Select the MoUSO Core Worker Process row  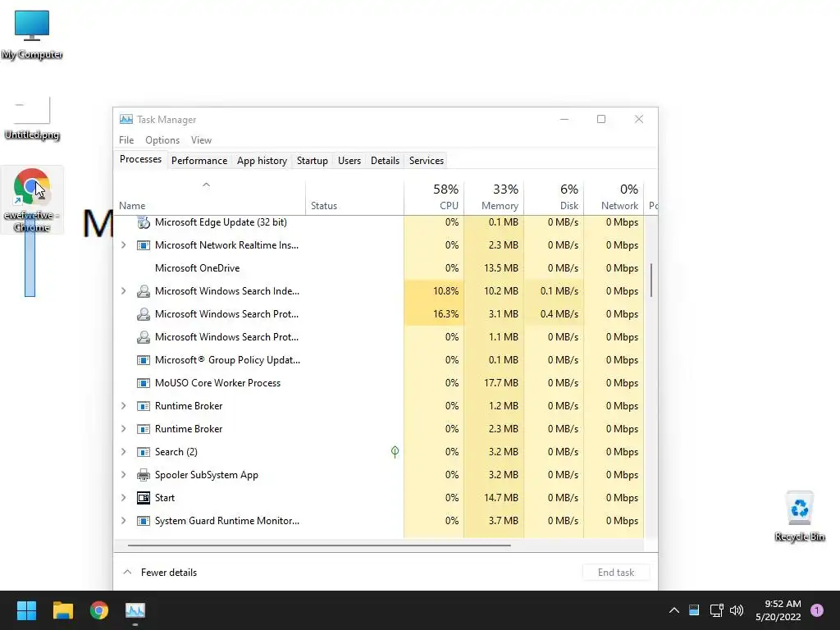379,383
